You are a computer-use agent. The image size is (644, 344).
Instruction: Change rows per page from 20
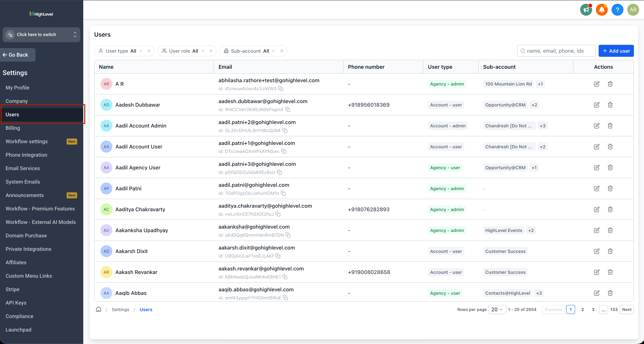497,309
